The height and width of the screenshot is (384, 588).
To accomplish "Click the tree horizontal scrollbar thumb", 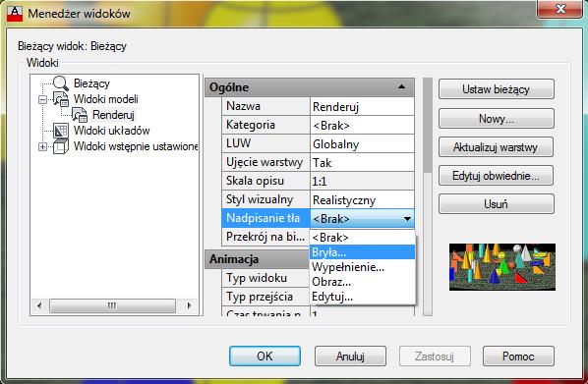I will [112, 305].
